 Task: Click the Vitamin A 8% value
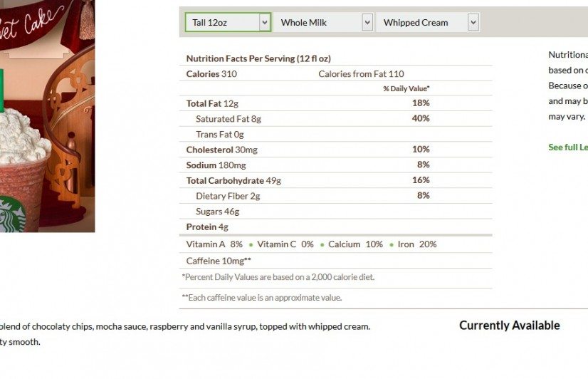(214, 244)
